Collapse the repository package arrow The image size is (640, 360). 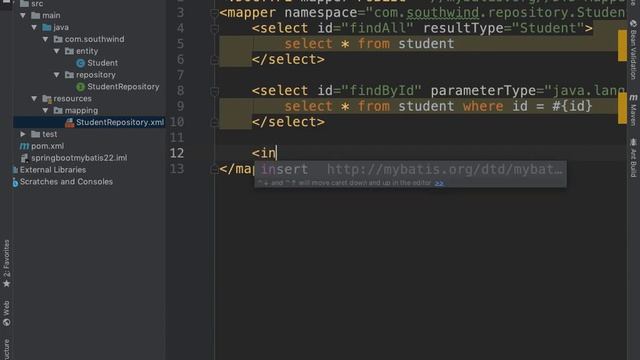(57, 75)
